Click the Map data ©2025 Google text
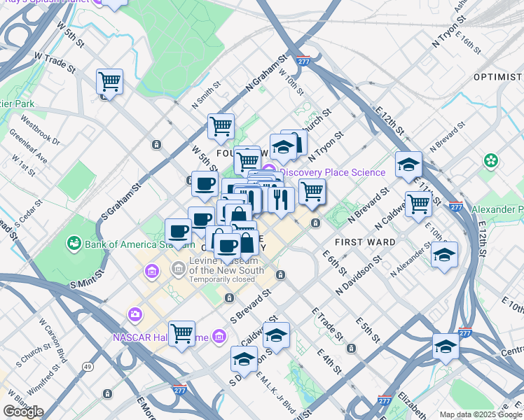 tap(480, 414)
